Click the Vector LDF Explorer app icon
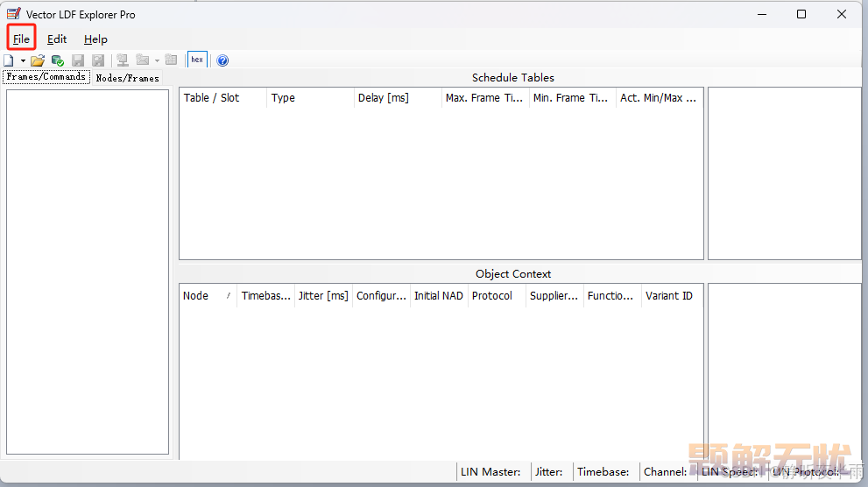This screenshot has width=868, height=487. tap(14, 14)
